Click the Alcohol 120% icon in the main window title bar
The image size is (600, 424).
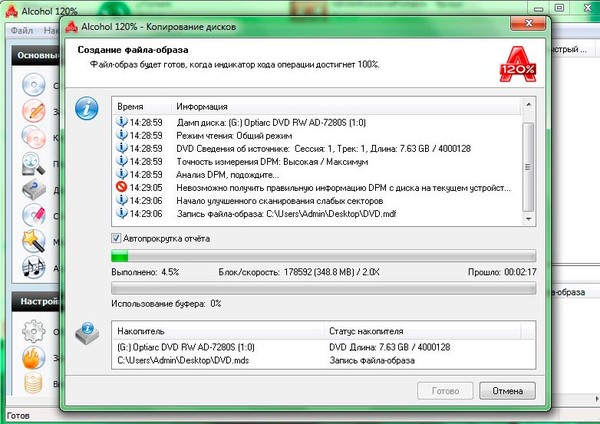(11, 11)
